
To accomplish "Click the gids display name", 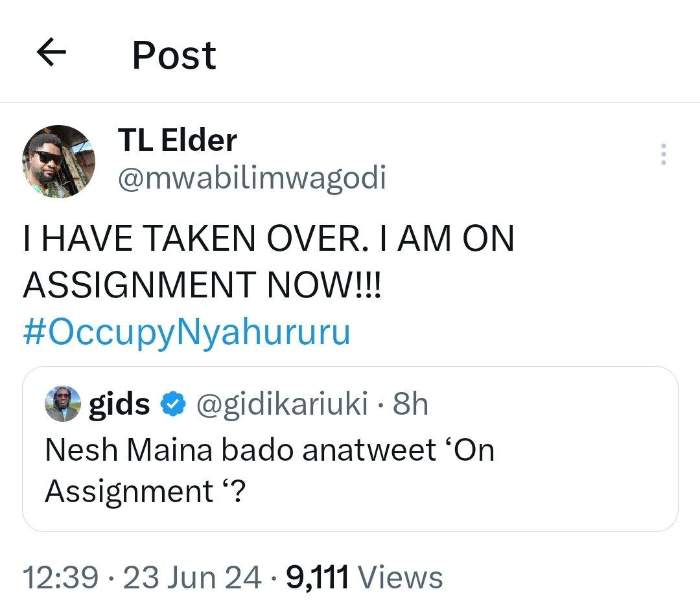I will click(x=119, y=404).
